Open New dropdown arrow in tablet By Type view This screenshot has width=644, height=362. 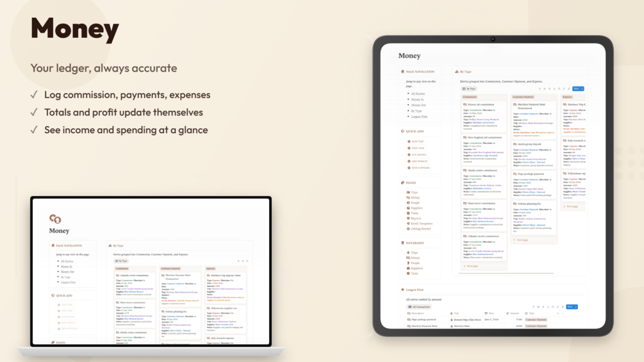[x=582, y=89]
